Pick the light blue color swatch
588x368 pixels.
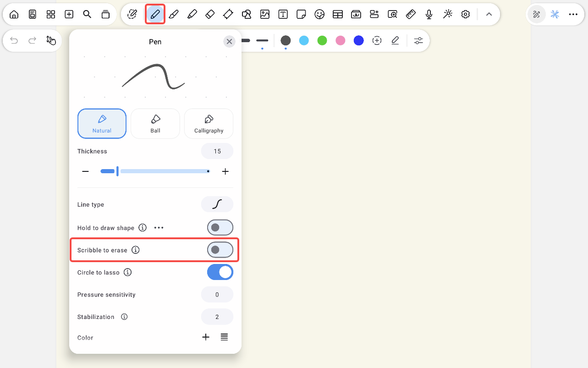[x=304, y=41]
